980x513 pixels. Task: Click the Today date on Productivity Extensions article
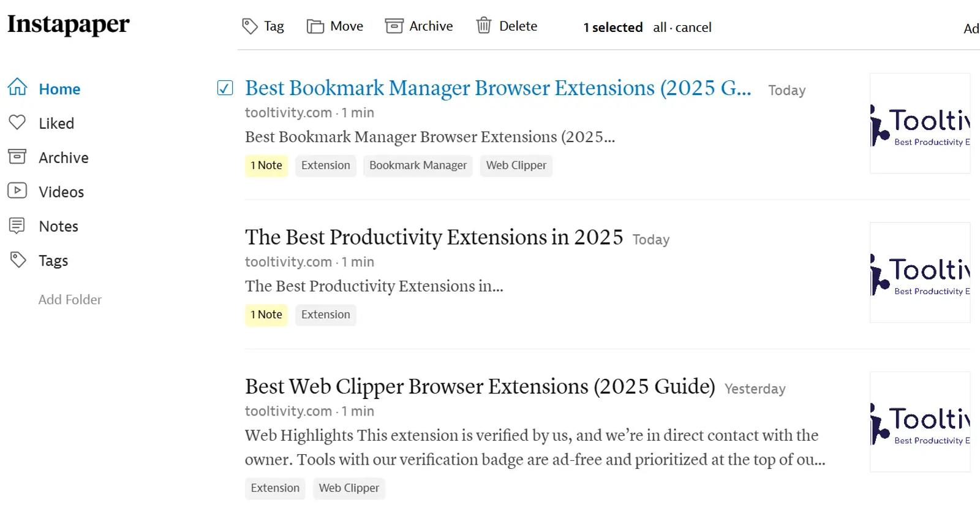(x=651, y=240)
